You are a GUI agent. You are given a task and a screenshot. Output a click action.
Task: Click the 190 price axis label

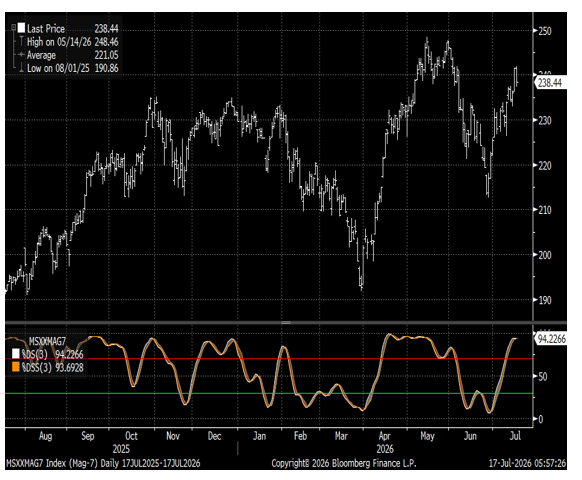(x=545, y=300)
